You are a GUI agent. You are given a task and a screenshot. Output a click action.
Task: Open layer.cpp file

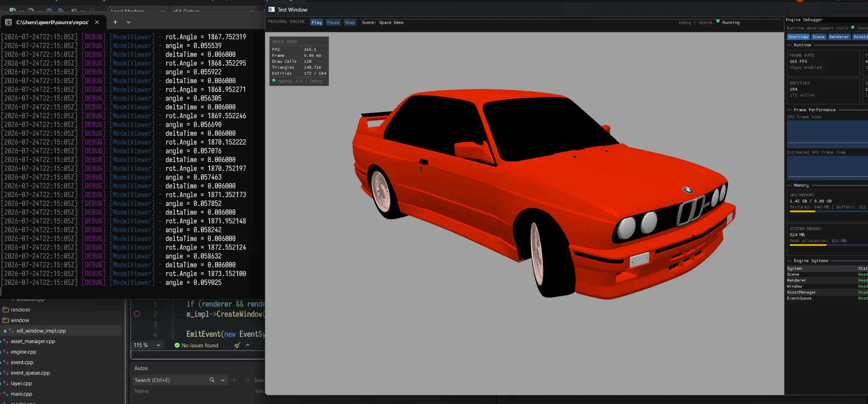click(x=21, y=384)
